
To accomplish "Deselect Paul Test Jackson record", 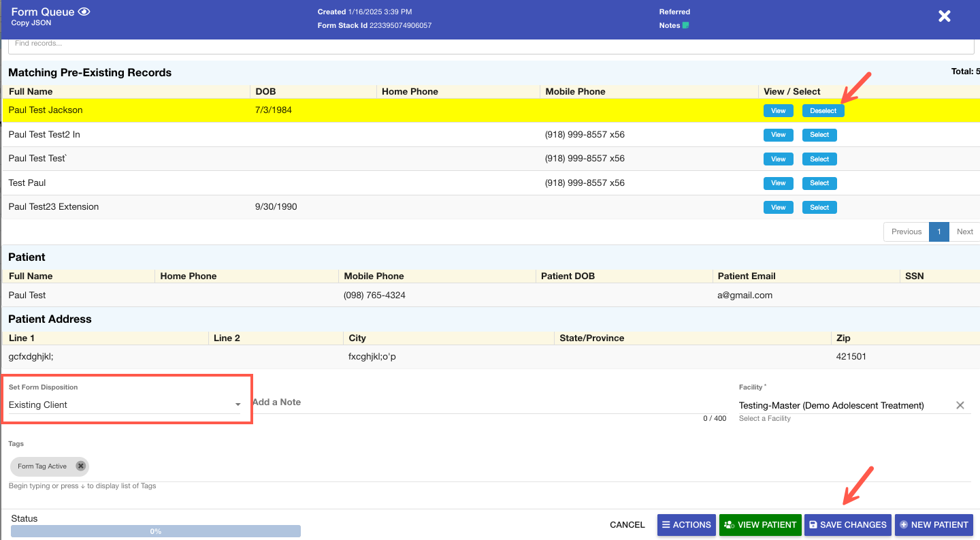I will [823, 111].
